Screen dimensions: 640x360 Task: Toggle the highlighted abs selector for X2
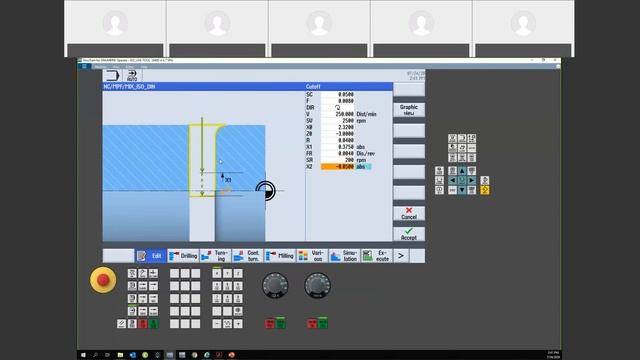tap(363, 167)
